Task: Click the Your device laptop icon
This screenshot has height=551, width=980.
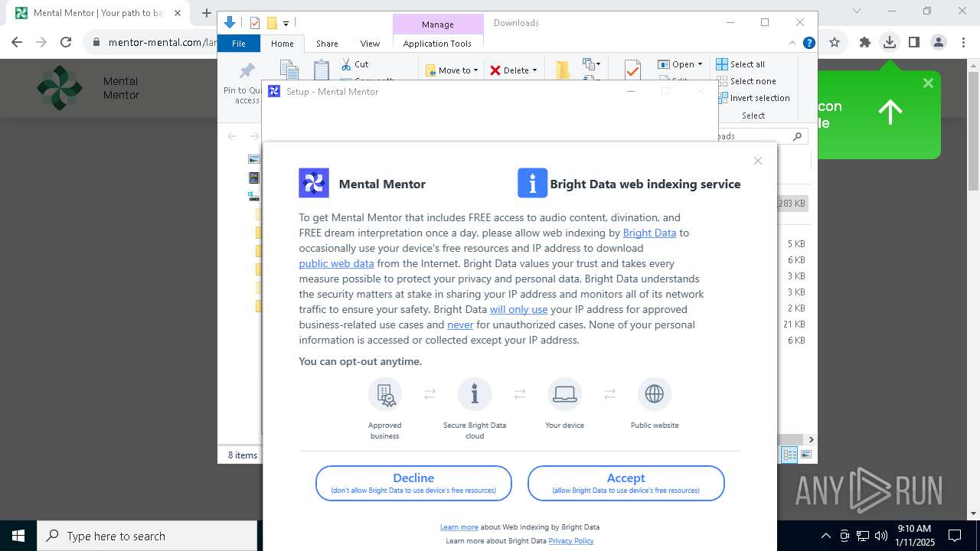Action: pyautogui.click(x=565, y=394)
